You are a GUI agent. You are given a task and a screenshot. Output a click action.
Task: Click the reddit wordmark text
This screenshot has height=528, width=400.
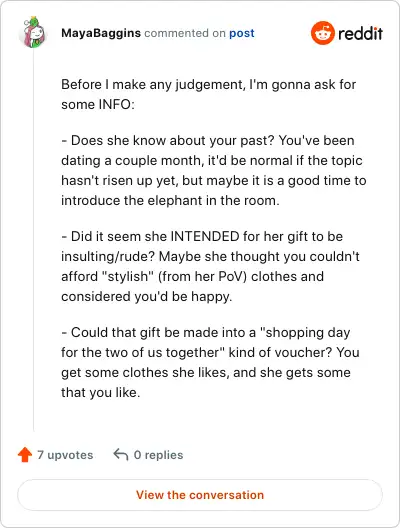click(x=360, y=33)
